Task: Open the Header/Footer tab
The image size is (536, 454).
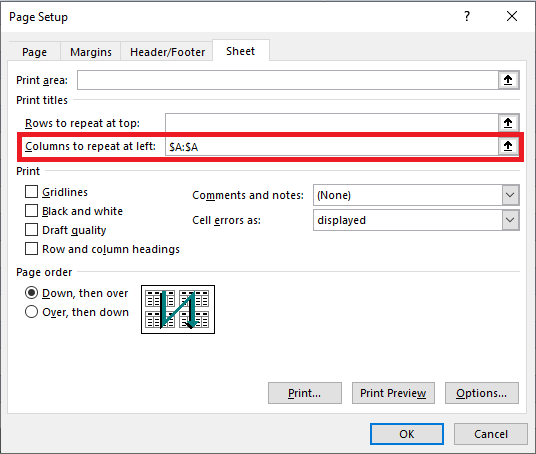Action: [167, 52]
